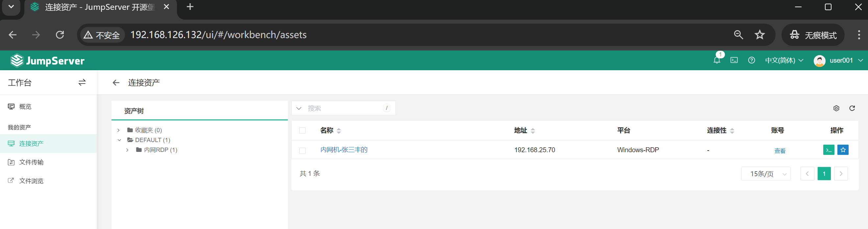Open the 15条/页 page size dropdown

pyautogui.click(x=766, y=174)
